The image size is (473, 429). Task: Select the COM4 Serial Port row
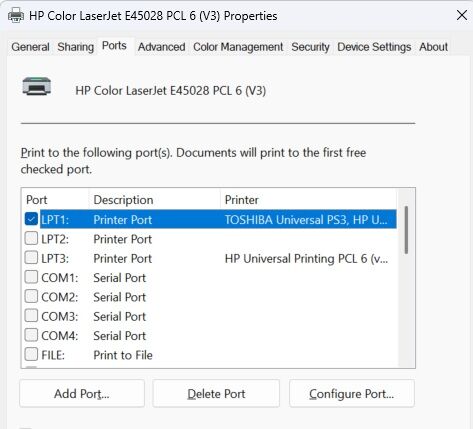click(210, 336)
